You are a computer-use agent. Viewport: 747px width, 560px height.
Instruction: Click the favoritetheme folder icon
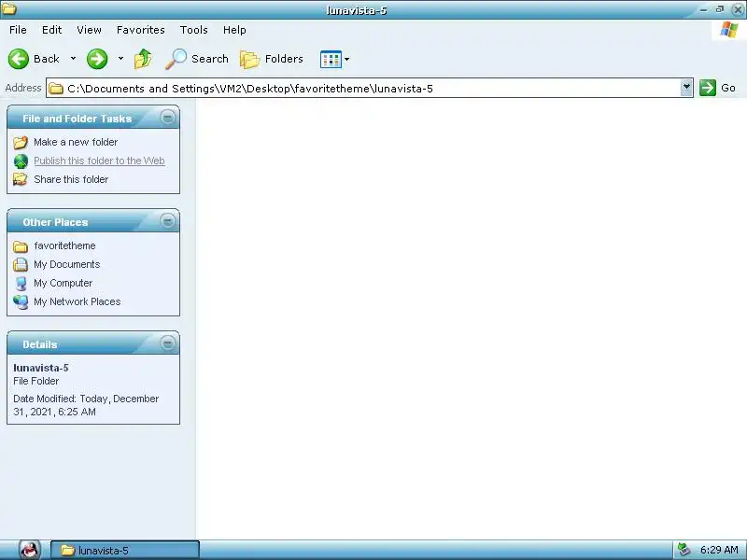pos(21,246)
